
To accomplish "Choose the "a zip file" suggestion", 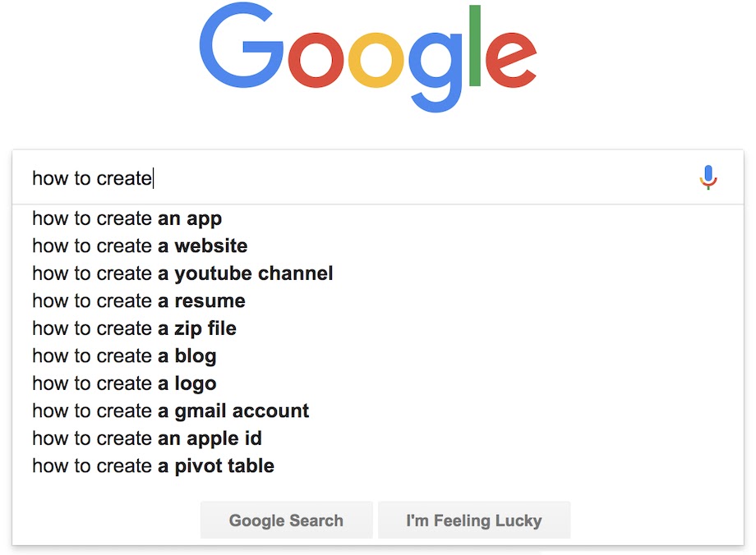I will 134,328.
